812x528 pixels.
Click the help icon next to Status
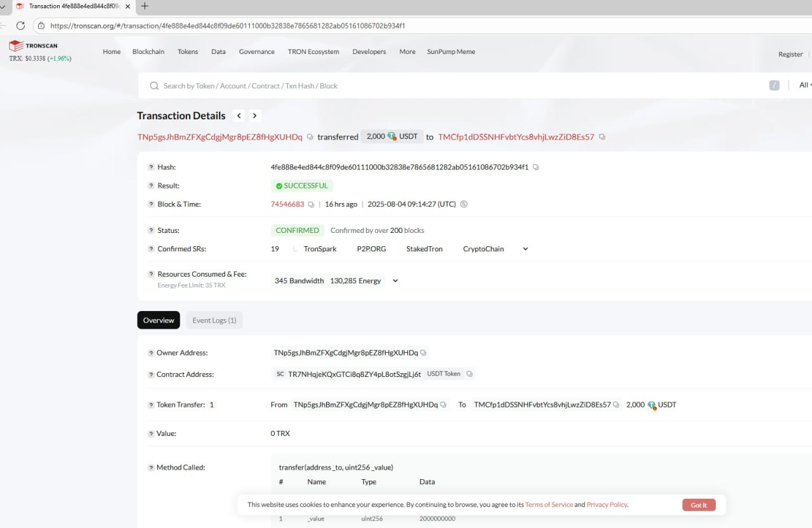click(x=151, y=230)
